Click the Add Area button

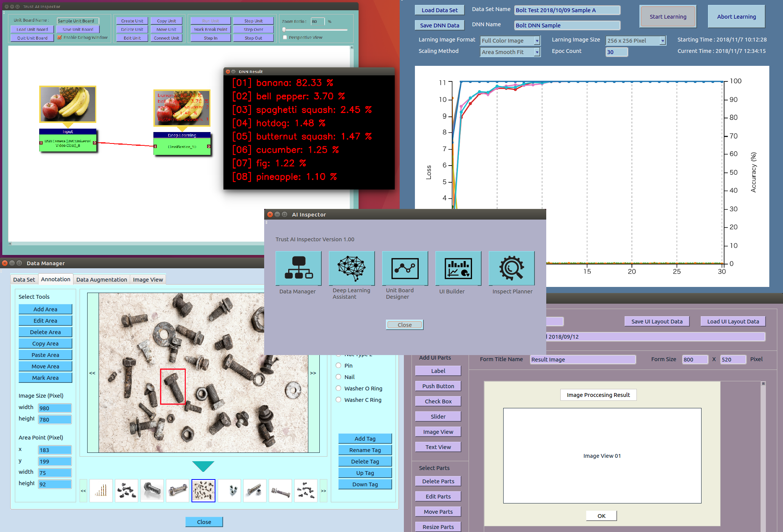point(45,309)
